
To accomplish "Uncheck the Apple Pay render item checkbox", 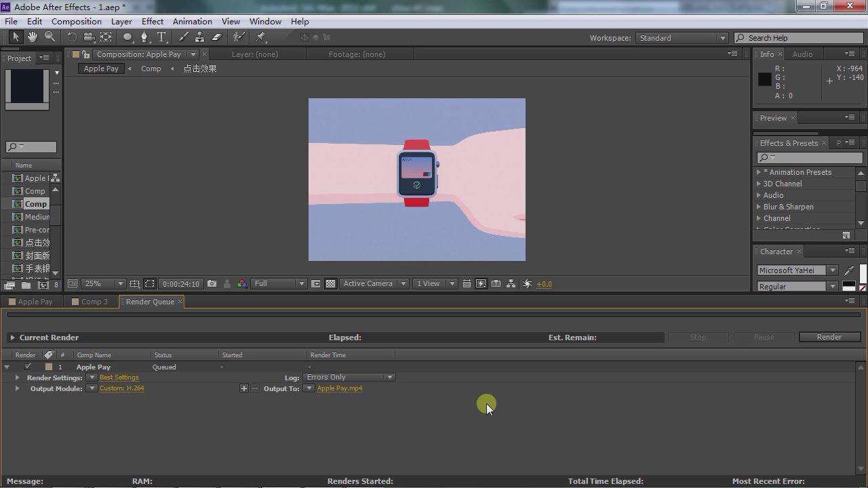I will pos(28,367).
